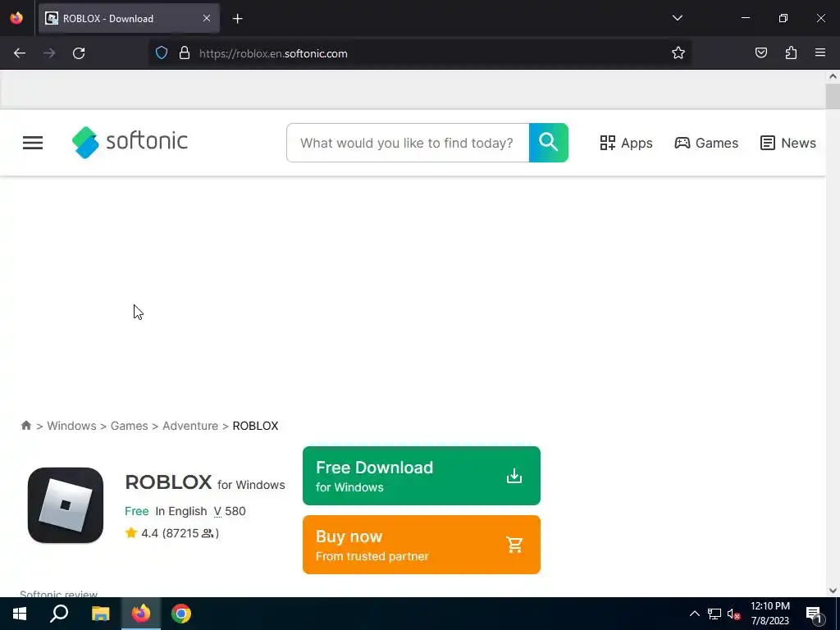
Task: Click the search magnifier button on Softonic
Action: (x=548, y=143)
